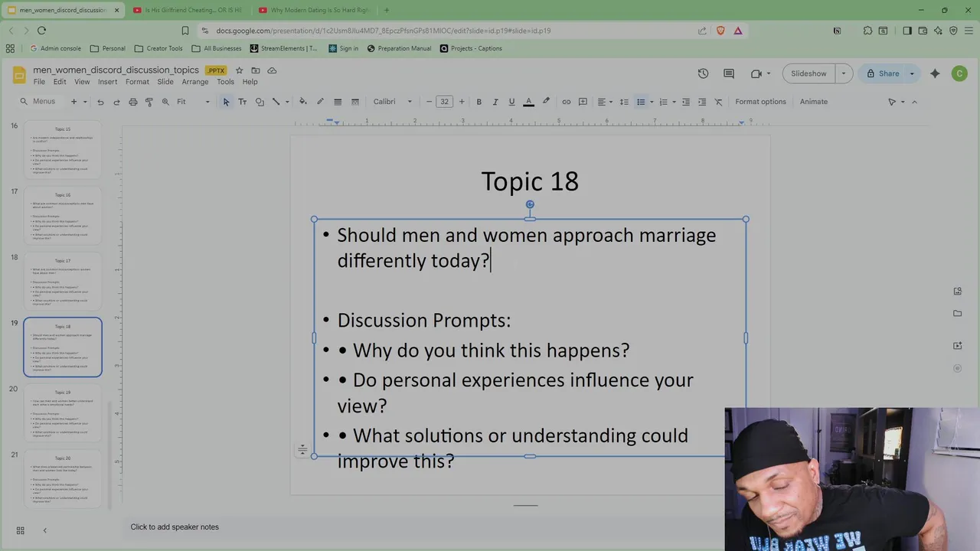Open the Text color picker
980x551 pixels.
[528, 102]
